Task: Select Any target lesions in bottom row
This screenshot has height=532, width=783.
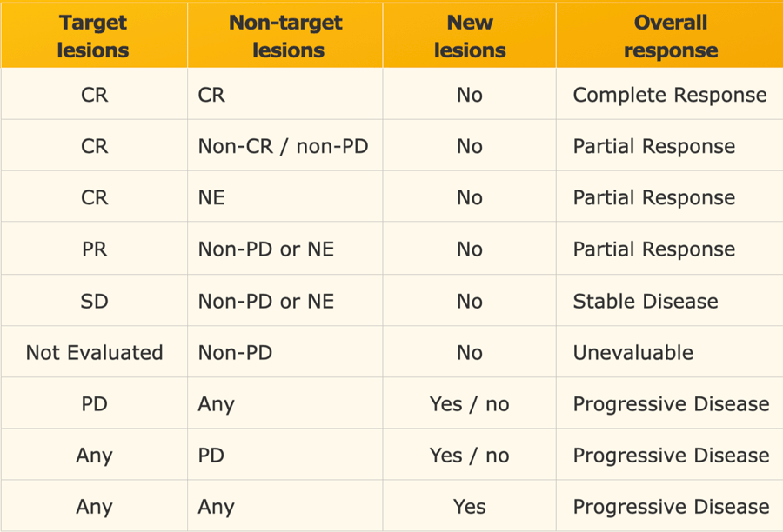Action: coord(94,507)
